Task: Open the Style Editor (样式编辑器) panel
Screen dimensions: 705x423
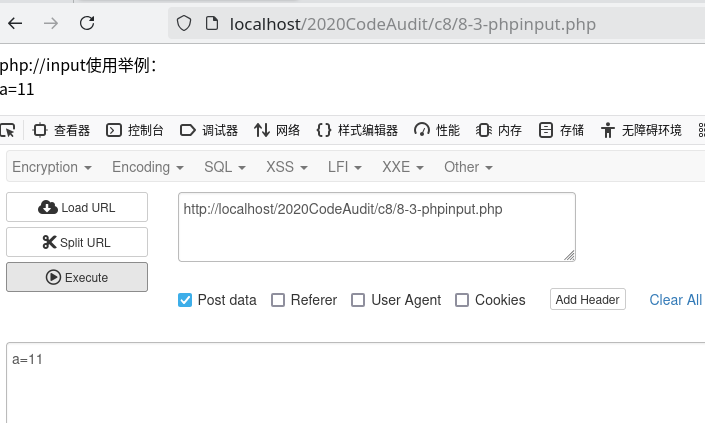Action: [x=357, y=130]
